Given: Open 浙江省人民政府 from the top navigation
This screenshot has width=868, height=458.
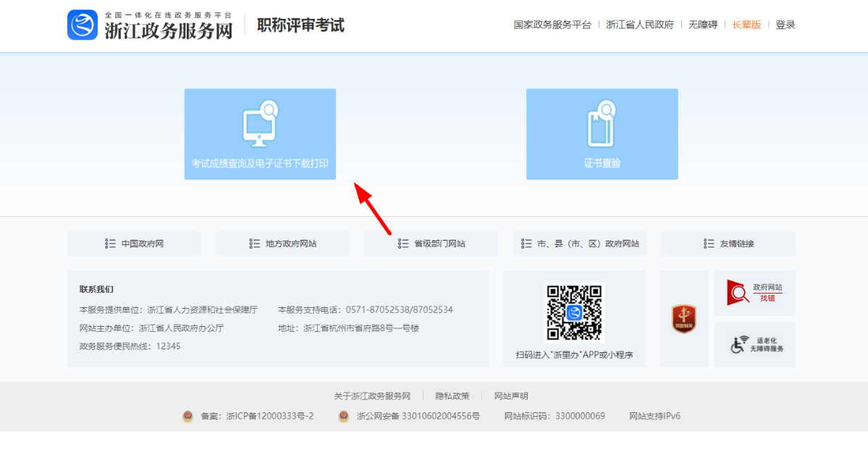Looking at the screenshot, I should click(x=639, y=24).
